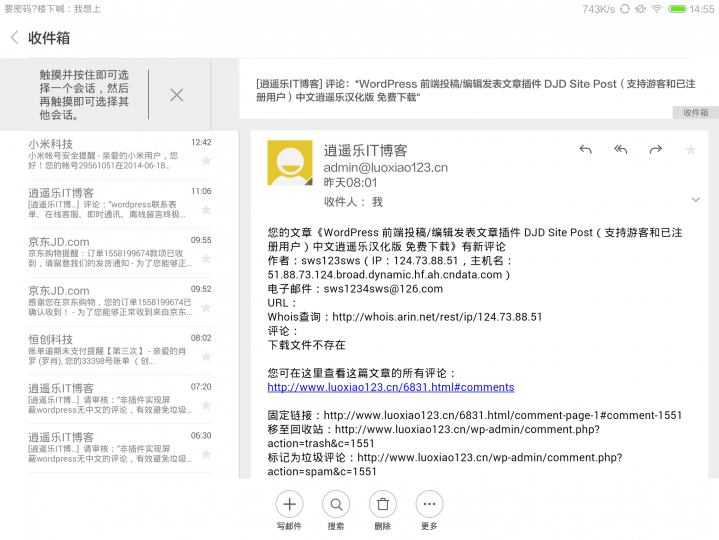Open the 小米科技 email at 12:42
The width and height of the screenshot is (719, 540).
click(120, 155)
